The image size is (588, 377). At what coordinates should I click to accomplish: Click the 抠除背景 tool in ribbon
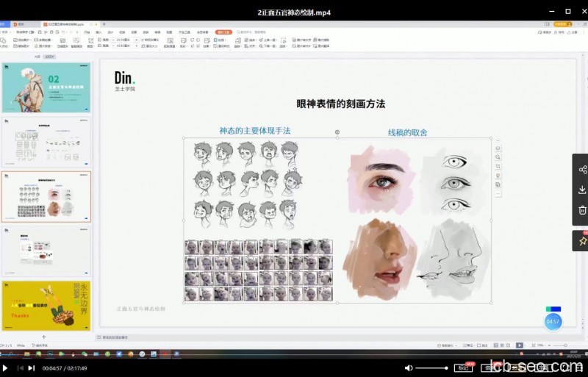(171, 42)
